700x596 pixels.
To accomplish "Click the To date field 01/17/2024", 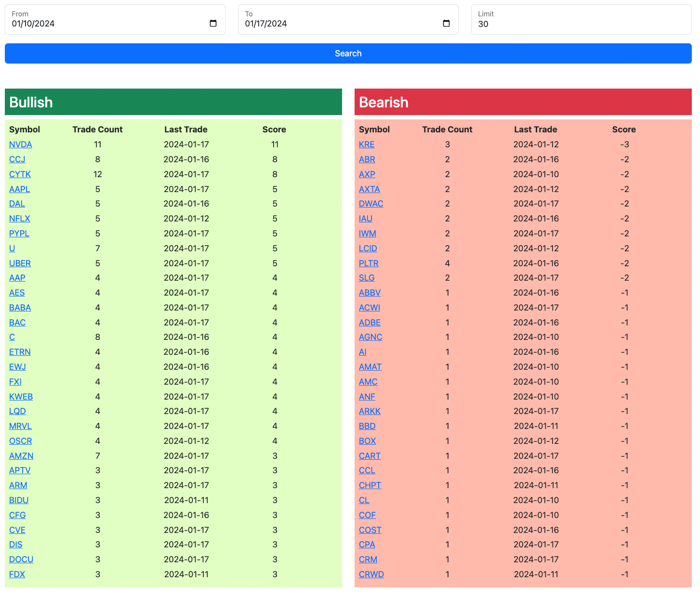I will tap(348, 20).
